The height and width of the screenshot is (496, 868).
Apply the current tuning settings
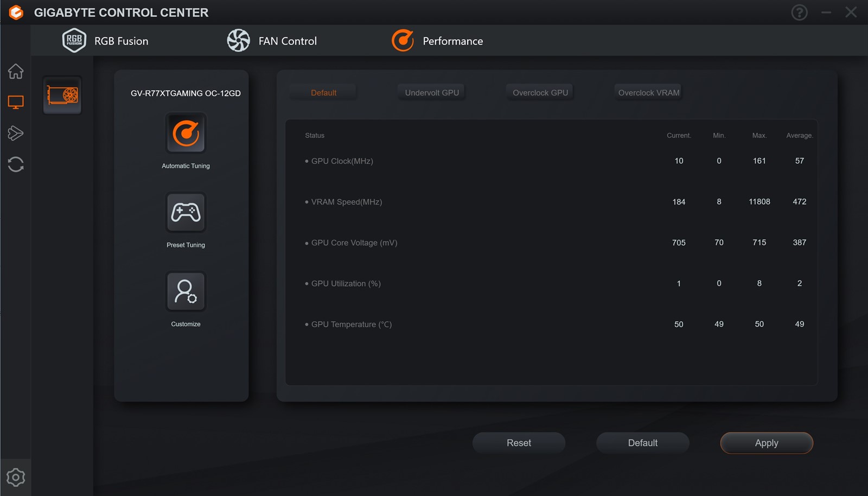point(766,443)
